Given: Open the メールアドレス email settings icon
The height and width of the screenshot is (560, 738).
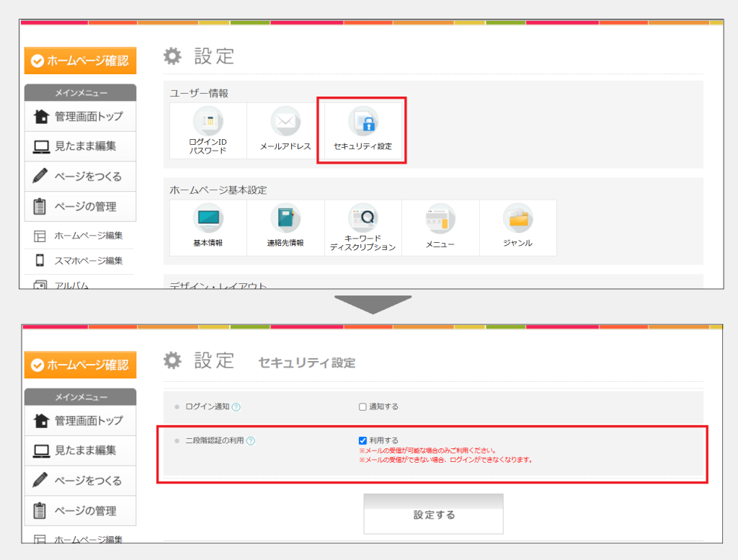Looking at the screenshot, I should coord(285,128).
